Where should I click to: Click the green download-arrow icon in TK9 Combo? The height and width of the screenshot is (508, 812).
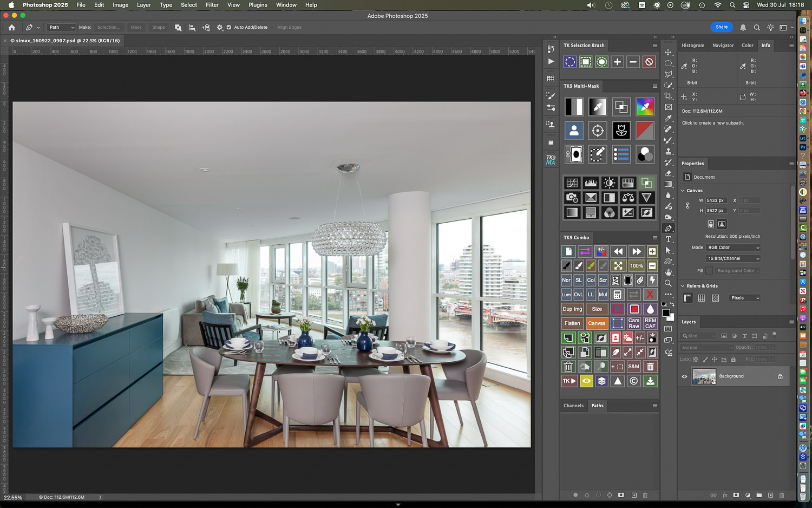[650, 381]
